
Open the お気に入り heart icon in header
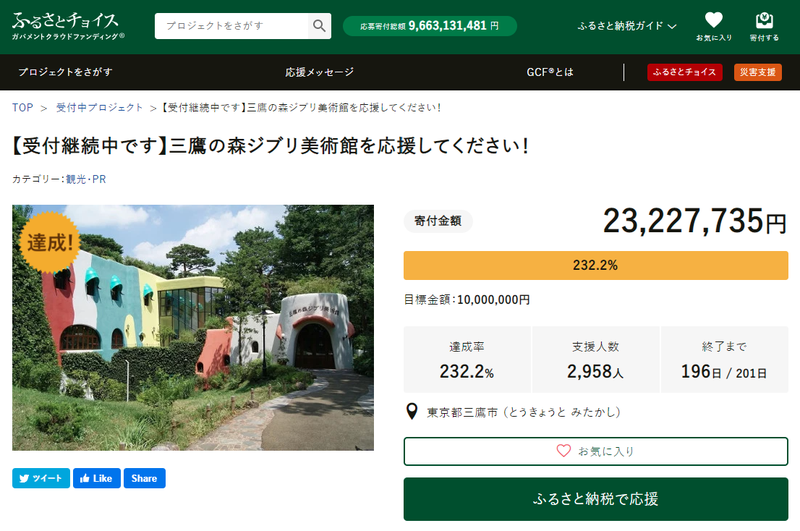pyautogui.click(x=714, y=27)
